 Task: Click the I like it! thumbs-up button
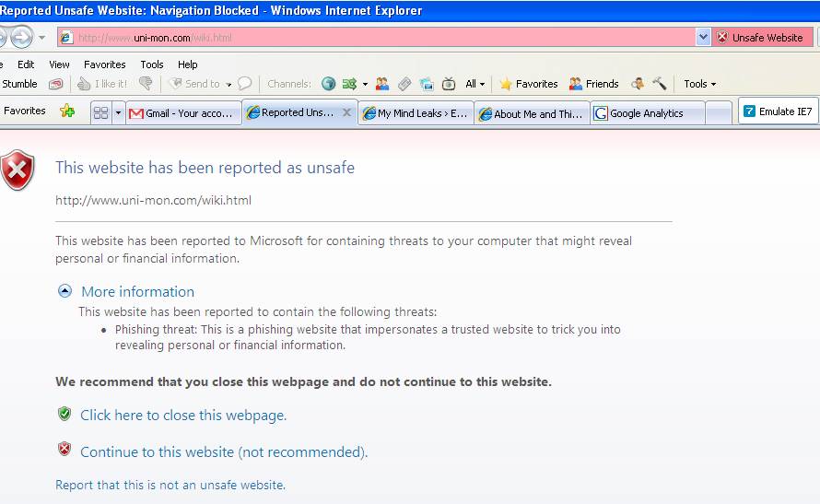coord(102,84)
